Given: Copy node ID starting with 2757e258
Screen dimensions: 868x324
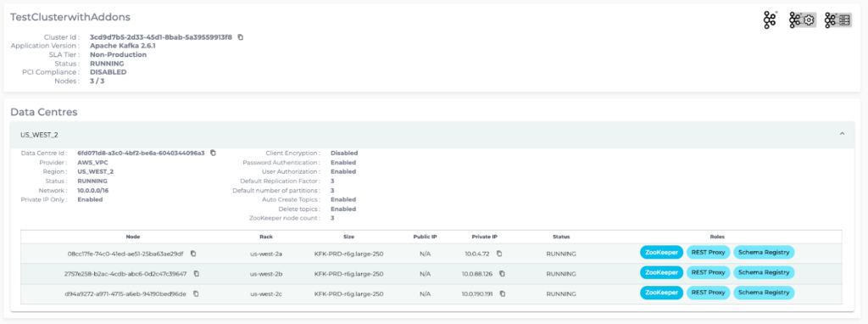Looking at the screenshot, I should (197, 274).
